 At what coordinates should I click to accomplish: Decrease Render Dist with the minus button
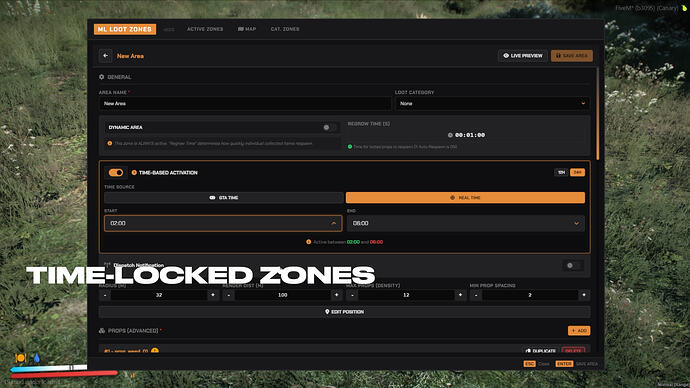pos(228,295)
